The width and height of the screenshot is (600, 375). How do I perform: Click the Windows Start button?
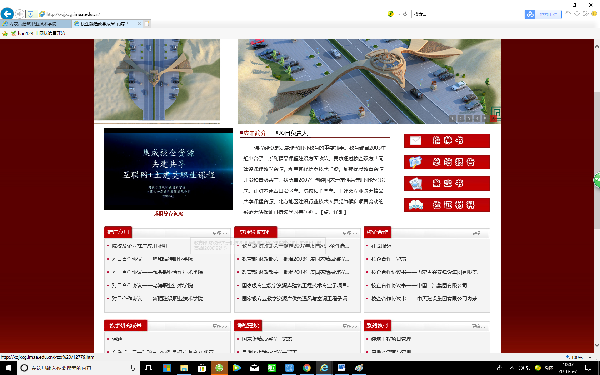point(8,368)
